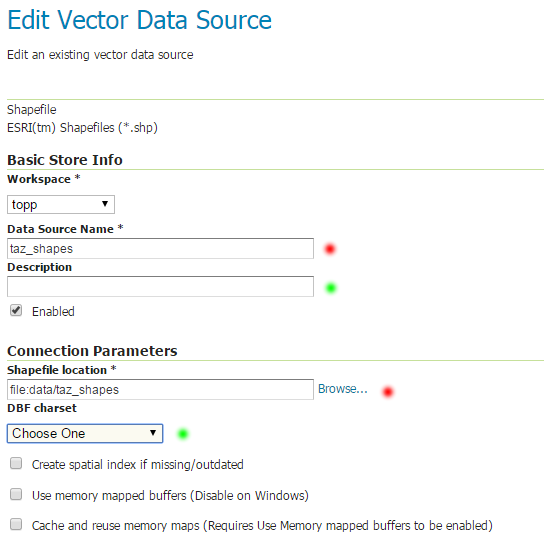Open the Workspace dropdown showing topp
The height and width of the screenshot is (548, 544).
pos(61,204)
